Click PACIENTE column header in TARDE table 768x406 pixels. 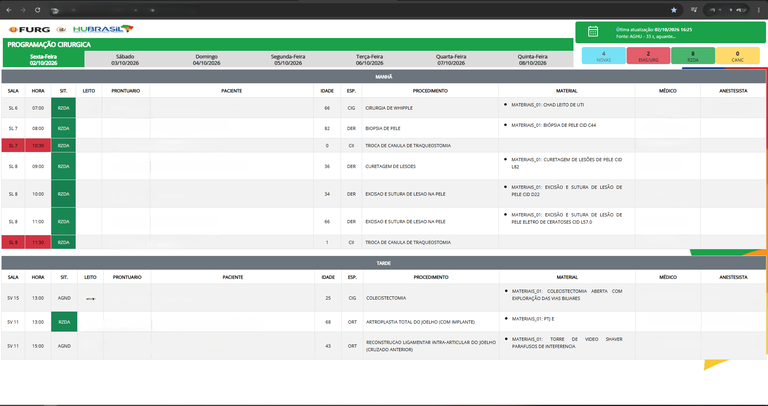pyautogui.click(x=233, y=277)
